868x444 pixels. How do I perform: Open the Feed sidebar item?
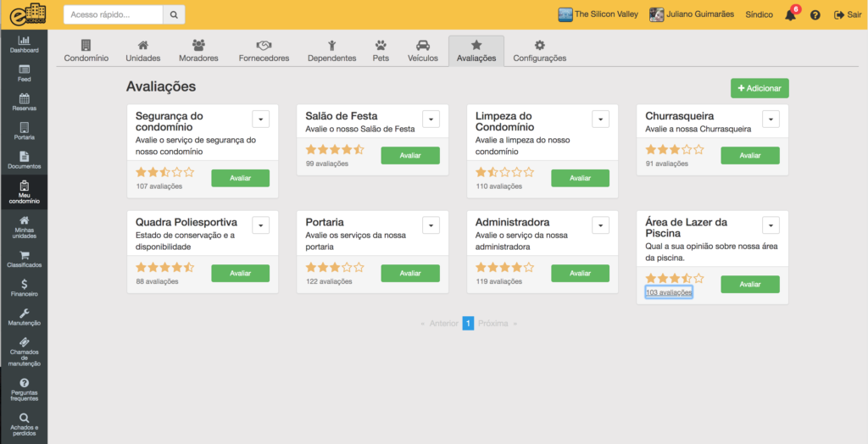pos(24,73)
